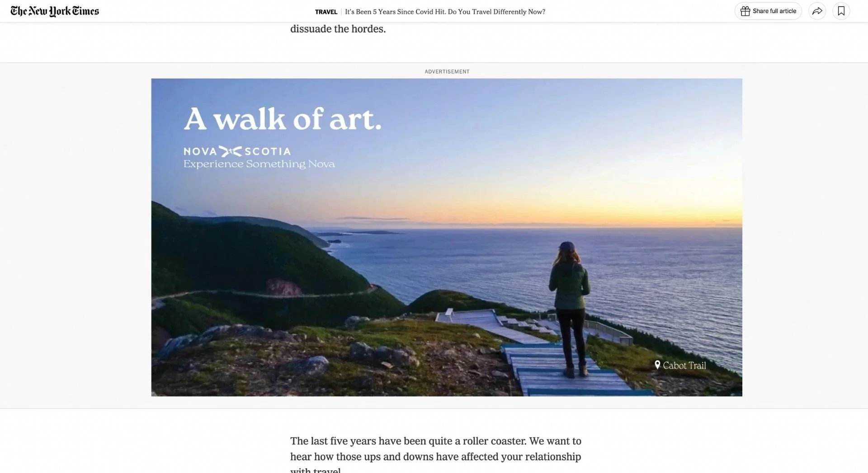868x473 pixels.
Task: Bookmark this article with the save icon
Action: click(x=841, y=11)
